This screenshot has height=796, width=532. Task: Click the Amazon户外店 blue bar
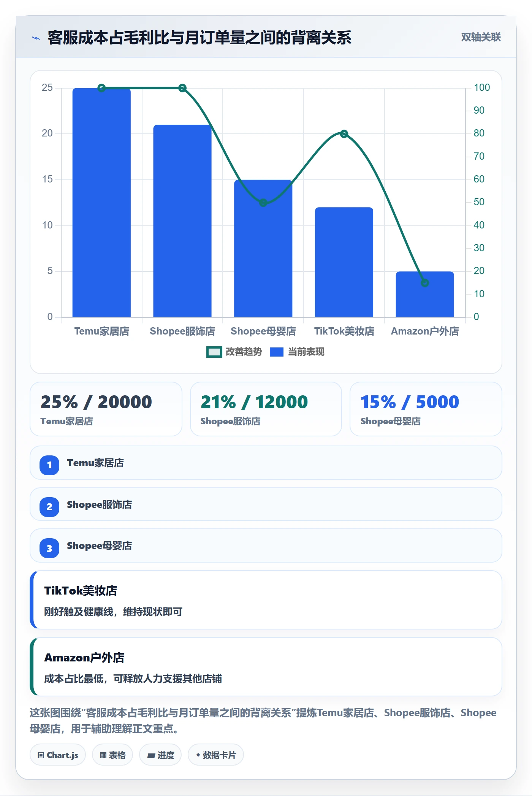click(x=425, y=294)
